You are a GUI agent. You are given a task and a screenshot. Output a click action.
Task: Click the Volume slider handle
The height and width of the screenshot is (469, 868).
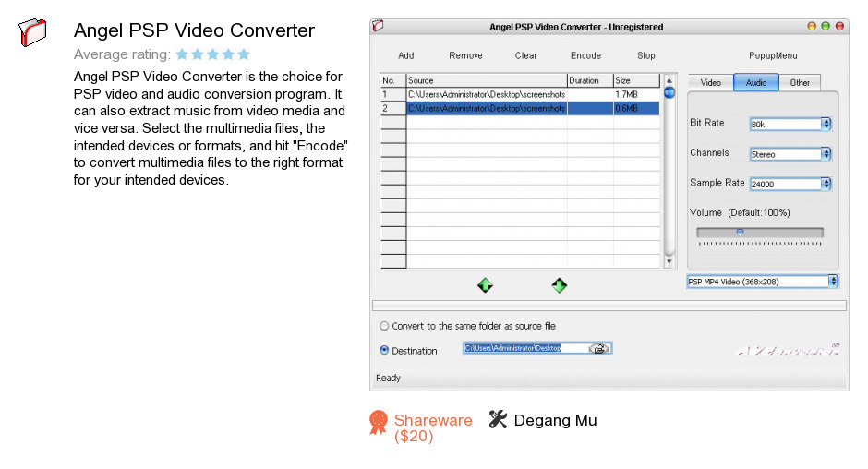[741, 232]
